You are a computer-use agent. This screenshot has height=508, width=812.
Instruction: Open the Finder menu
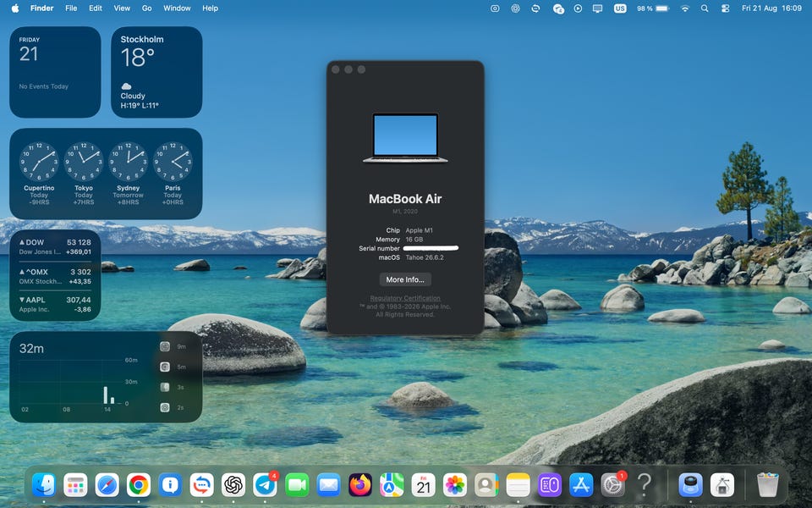(42, 8)
